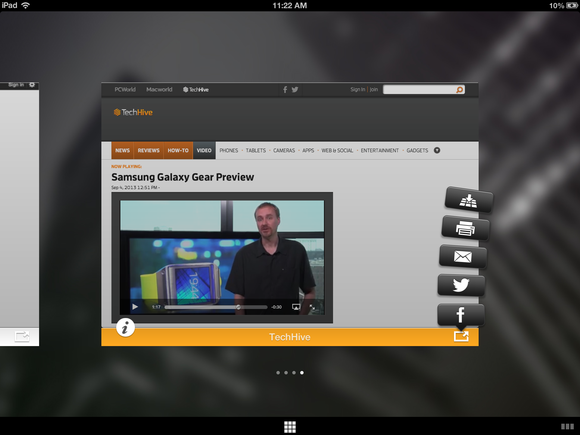The height and width of the screenshot is (435, 580).
Task: Tap the save to photos share button
Action: point(469,200)
